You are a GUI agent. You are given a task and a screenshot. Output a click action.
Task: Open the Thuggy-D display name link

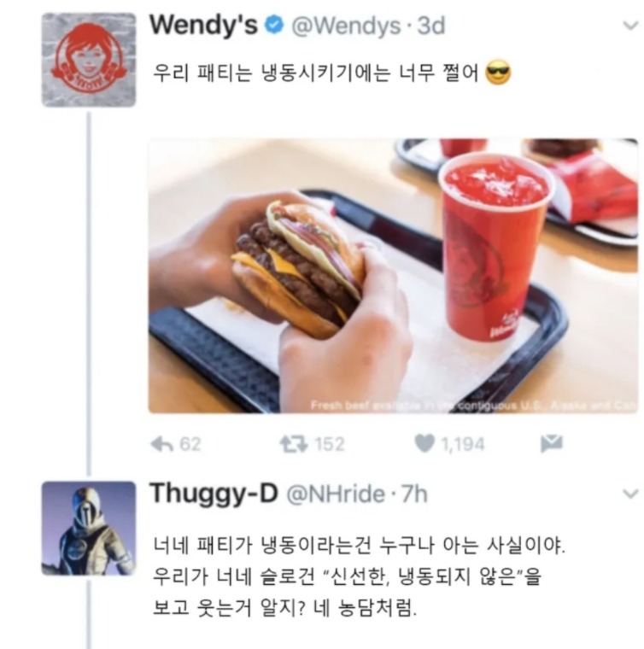tap(214, 494)
